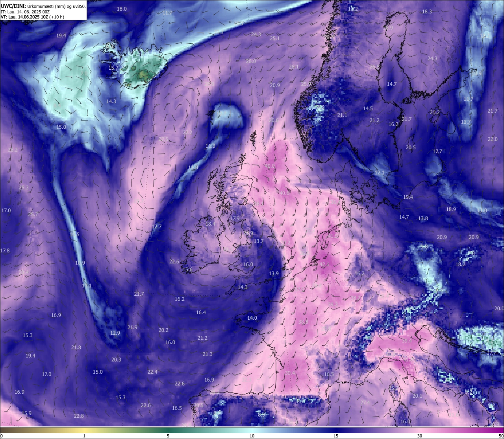Click the '30' tick on the color scale

[x=420, y=436]
